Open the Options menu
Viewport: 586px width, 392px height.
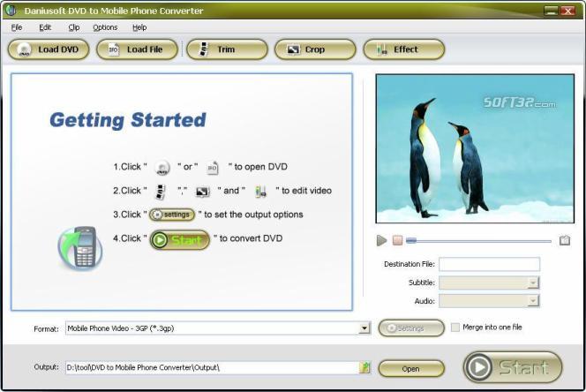click(105, 27)
